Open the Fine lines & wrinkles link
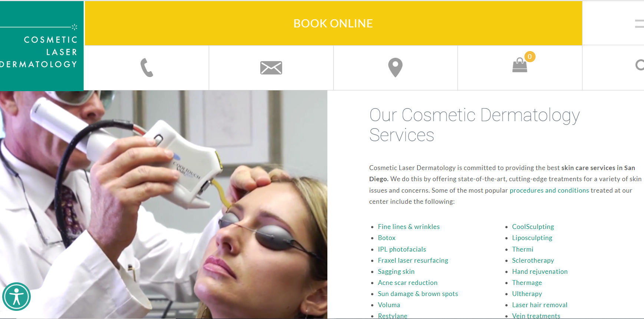The height and width of the screenshot is (319, 644). click(x=409, y=227)
